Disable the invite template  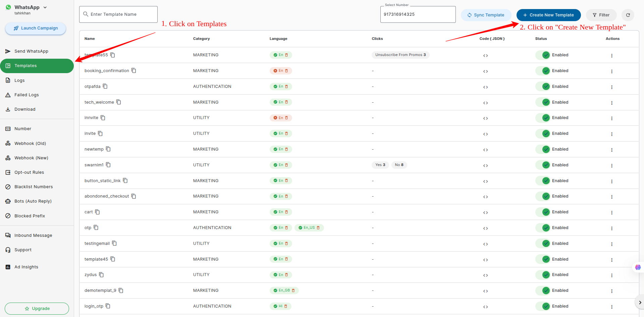click(543, 134)
